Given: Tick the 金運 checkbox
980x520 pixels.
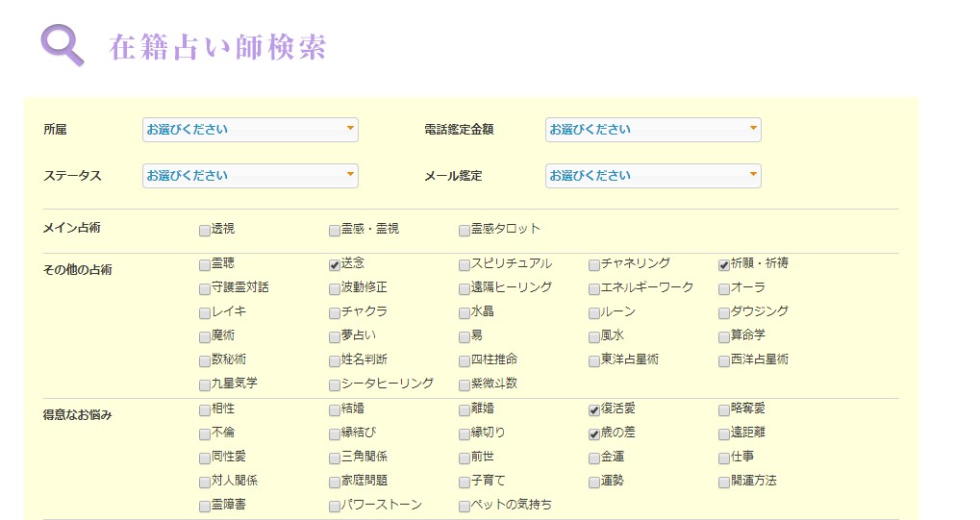Looking at the screenshot, I should (594, 458).
